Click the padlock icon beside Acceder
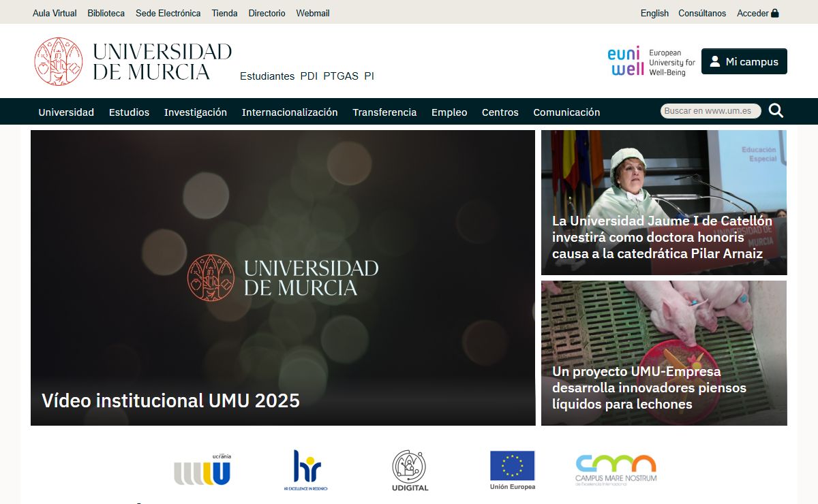This screenshot has height=504, width=818. [x=775, y=13]
